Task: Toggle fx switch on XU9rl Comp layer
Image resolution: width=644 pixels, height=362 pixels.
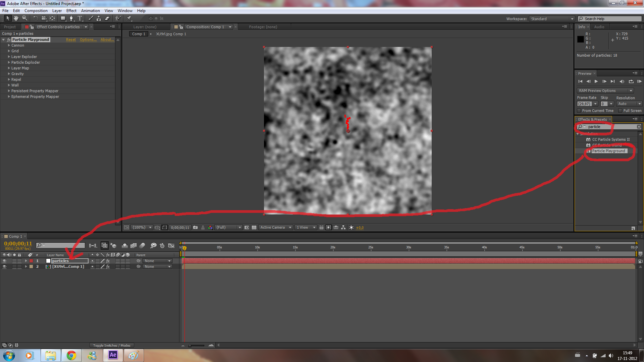Action: pyautogui.click(x=108, y=266)
